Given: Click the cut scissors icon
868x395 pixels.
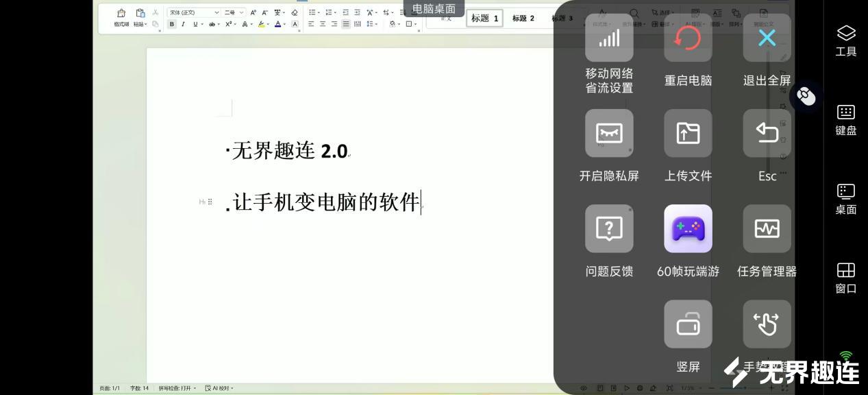Looking at the screenshot, I should 156,12.
